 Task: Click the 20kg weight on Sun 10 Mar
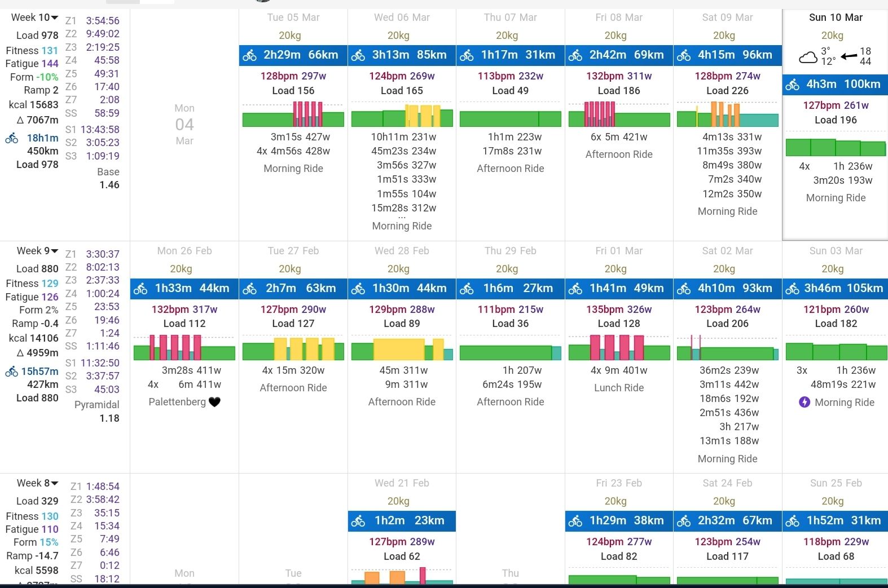pyautogui.click(x=832, y=36)
